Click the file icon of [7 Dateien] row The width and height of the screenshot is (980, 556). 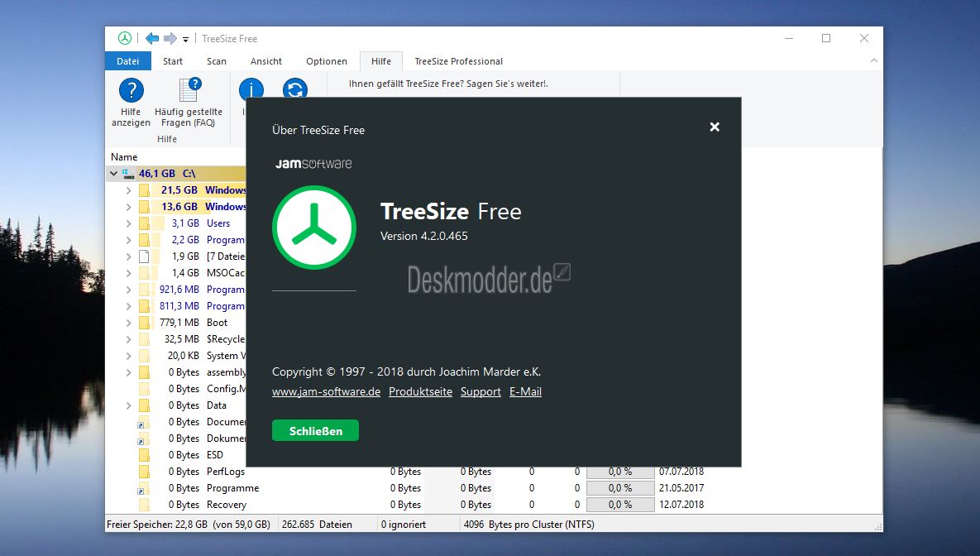coord(144,256)
